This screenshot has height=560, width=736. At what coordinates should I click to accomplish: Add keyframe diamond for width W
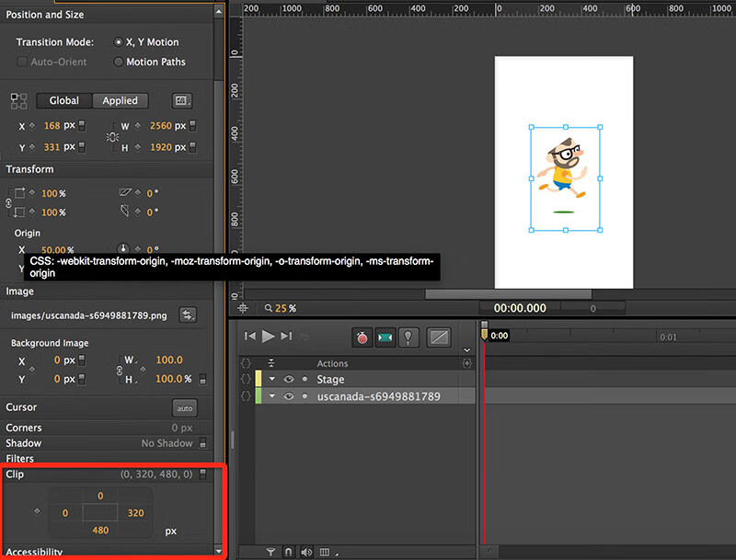138,126
